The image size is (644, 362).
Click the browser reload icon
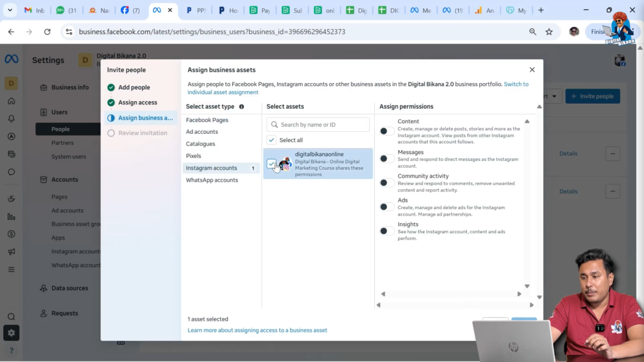(x=47, y=31)
